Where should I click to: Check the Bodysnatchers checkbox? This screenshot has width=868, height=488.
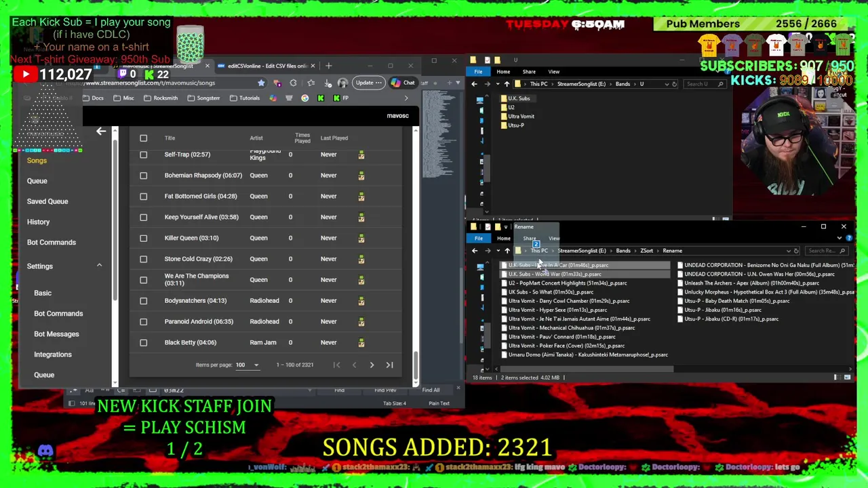pos(143,301)
